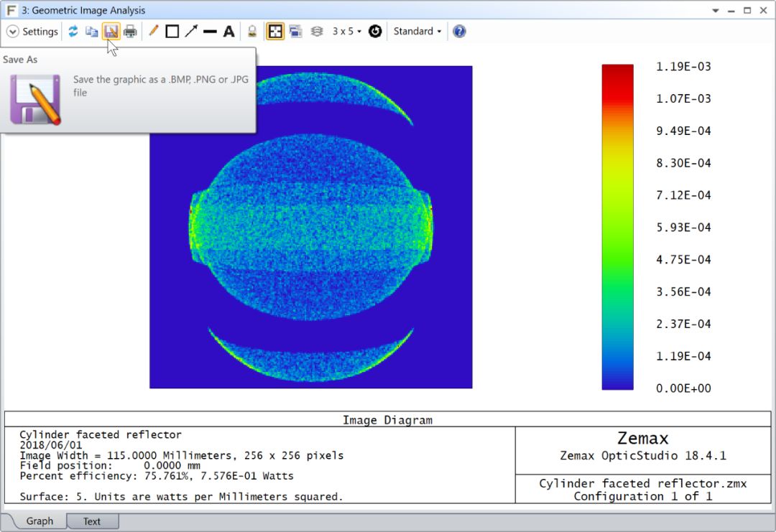Select the rectangle drawing tool
This screenshot has width=776, height=532.
point(172,32)
